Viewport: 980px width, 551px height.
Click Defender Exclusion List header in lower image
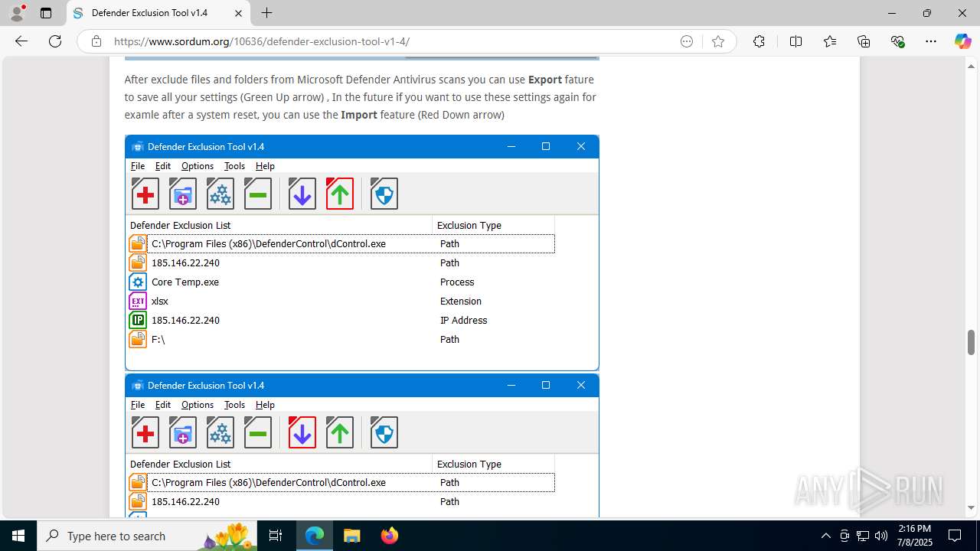coord(279,464)
